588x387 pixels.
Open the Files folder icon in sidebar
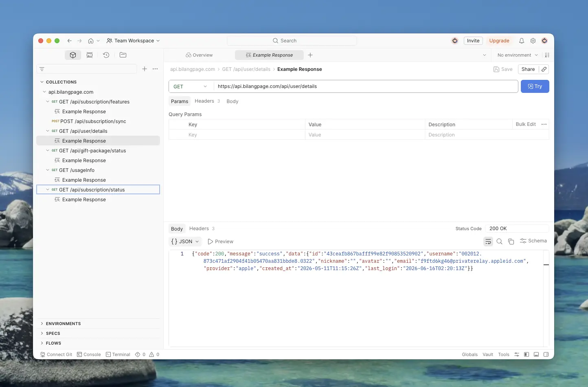pos(123,55)
